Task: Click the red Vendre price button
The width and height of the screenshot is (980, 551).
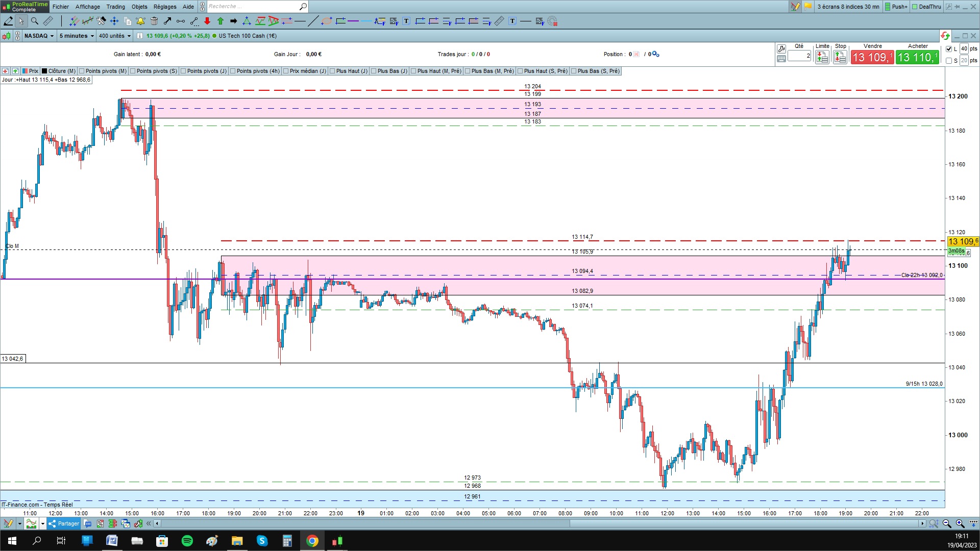Action: click(x=872, y=58)
